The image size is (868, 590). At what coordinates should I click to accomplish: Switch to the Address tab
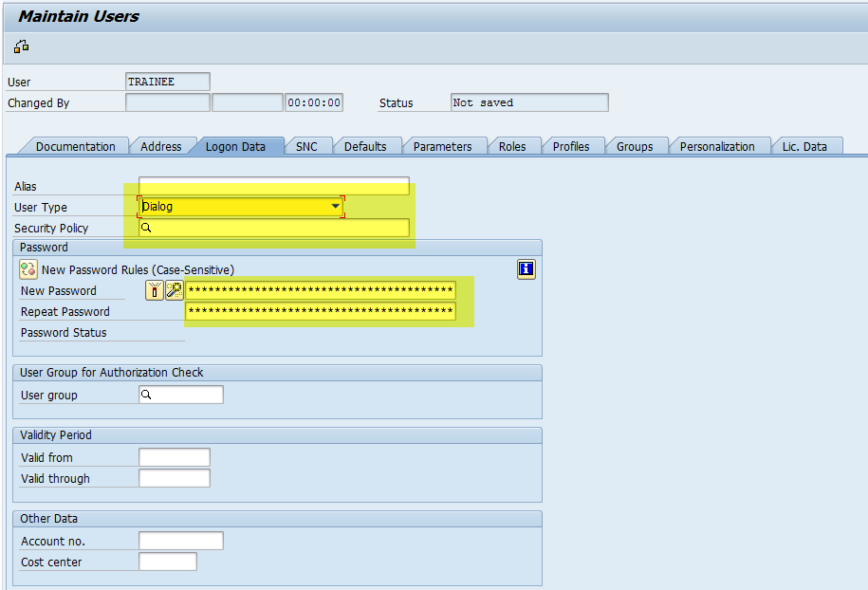[x=160, y=145]
